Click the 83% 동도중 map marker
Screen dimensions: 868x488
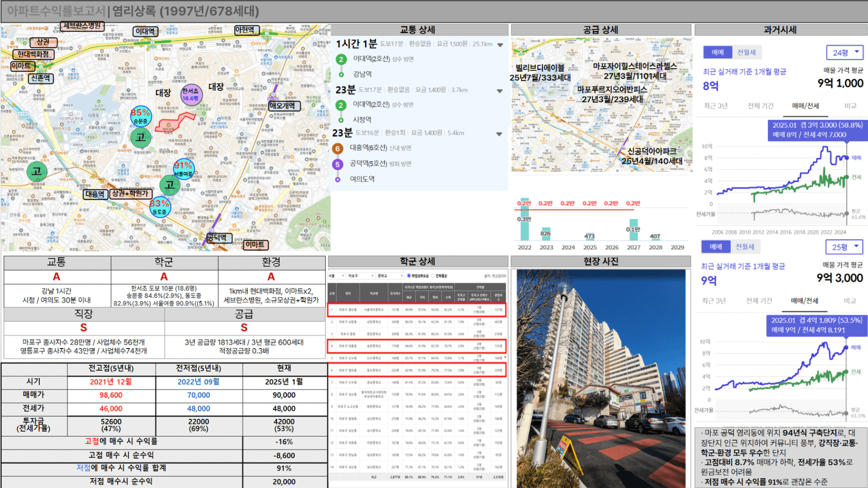(x=159, y=207)
